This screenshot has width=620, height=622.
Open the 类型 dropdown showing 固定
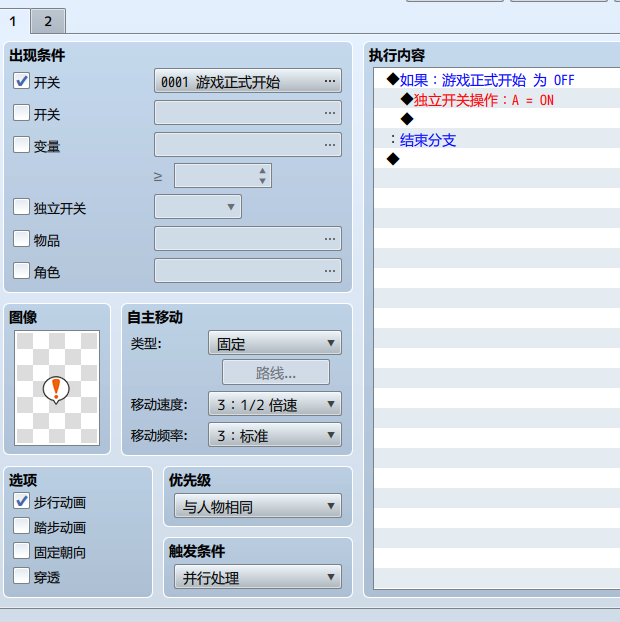(274, 343)
